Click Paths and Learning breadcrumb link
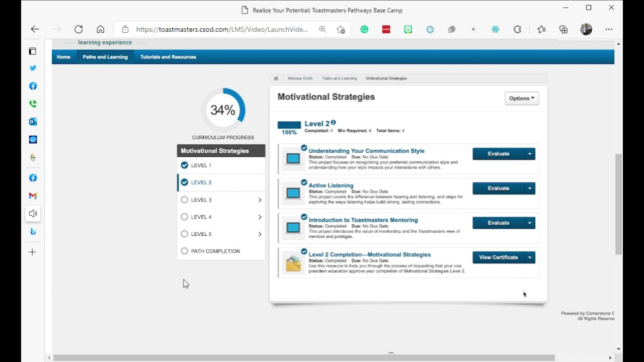 (x=340, y=78)
